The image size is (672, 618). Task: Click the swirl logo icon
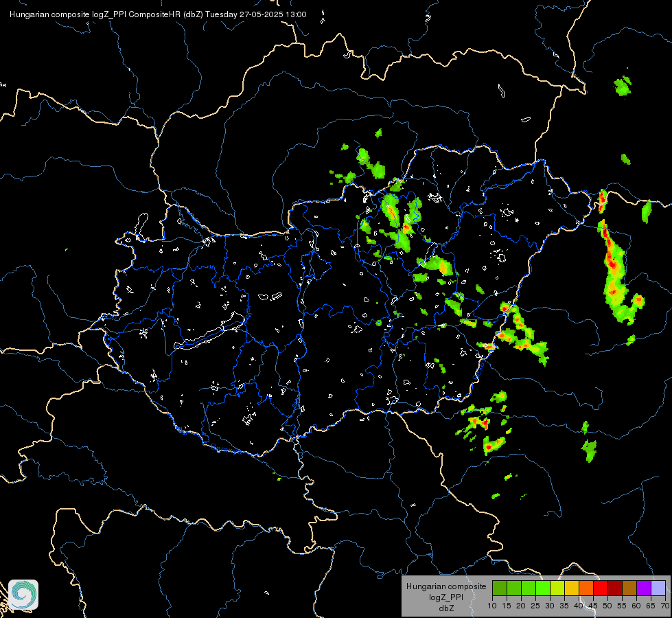click(23, 595)
